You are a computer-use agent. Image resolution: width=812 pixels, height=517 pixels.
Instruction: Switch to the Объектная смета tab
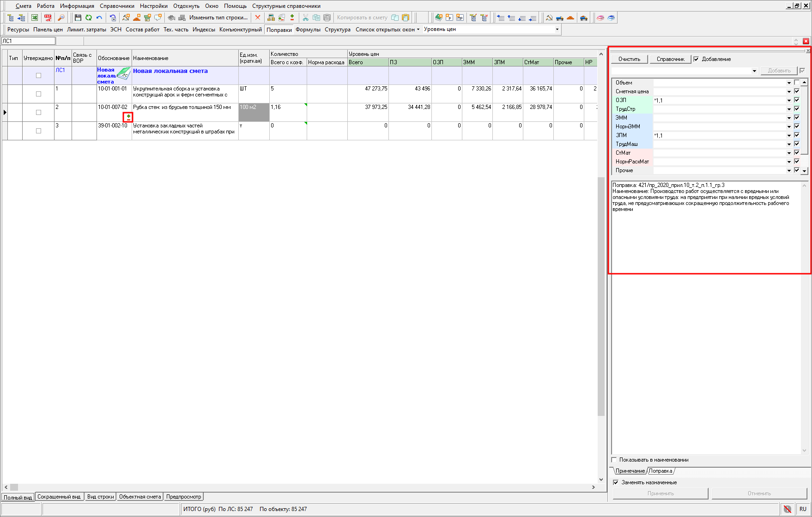pos(139,497)
